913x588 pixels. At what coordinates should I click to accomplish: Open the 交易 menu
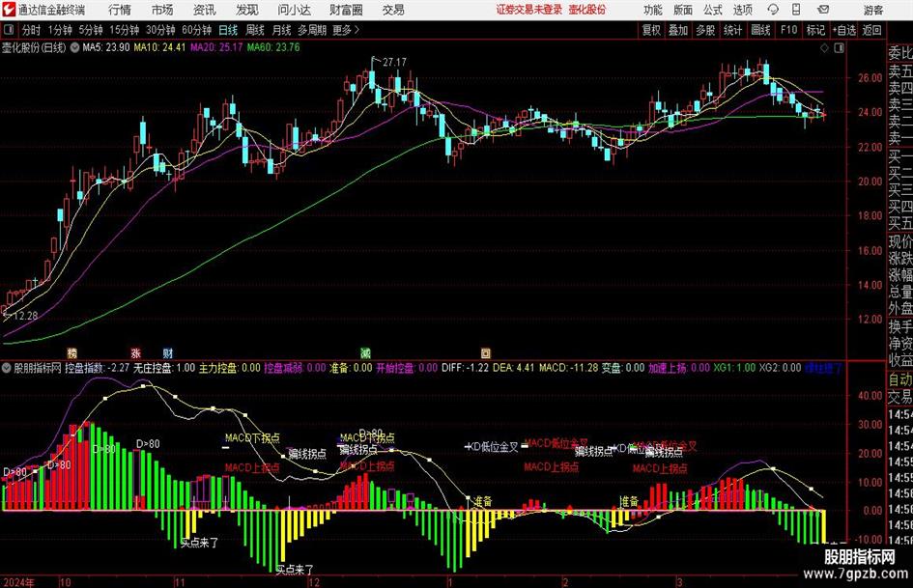[393, 10]
